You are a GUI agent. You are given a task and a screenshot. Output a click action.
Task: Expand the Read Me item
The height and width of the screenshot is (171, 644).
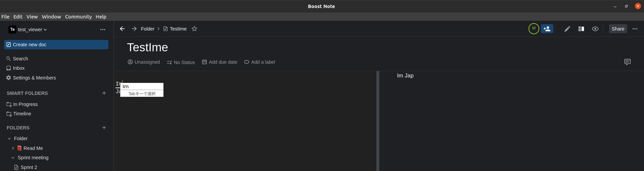click(13, 148)
